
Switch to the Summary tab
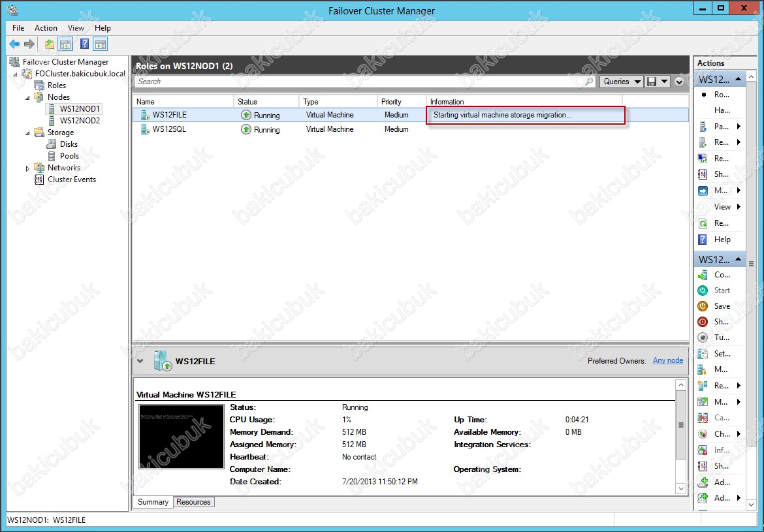pyautogui.click(x=153, y=502)
